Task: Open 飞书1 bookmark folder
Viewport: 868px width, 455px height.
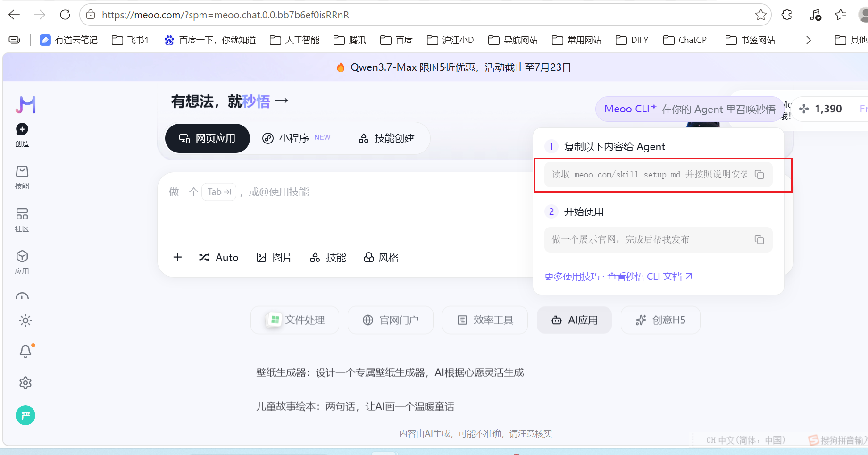Action: [130, 40]
